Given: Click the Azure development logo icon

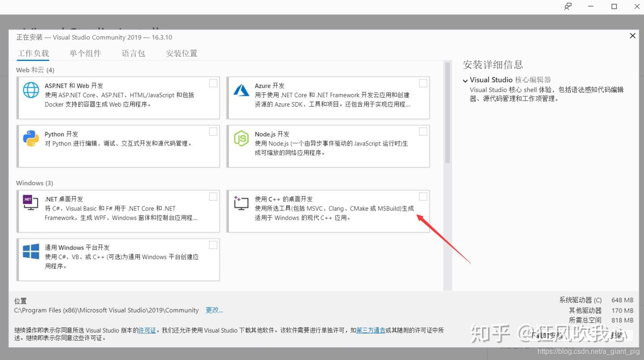Looking at the screenshot, I should click(241, 90).
